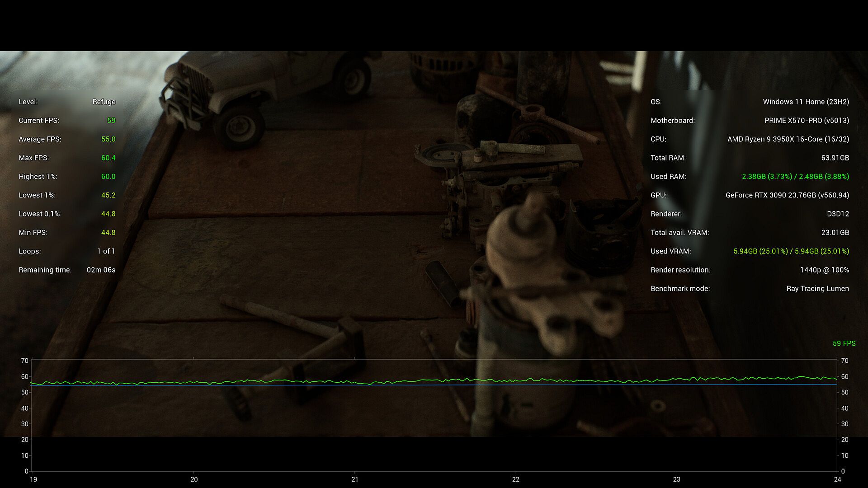Click the Remaining time 02m 06s

(x=101, y=270)
